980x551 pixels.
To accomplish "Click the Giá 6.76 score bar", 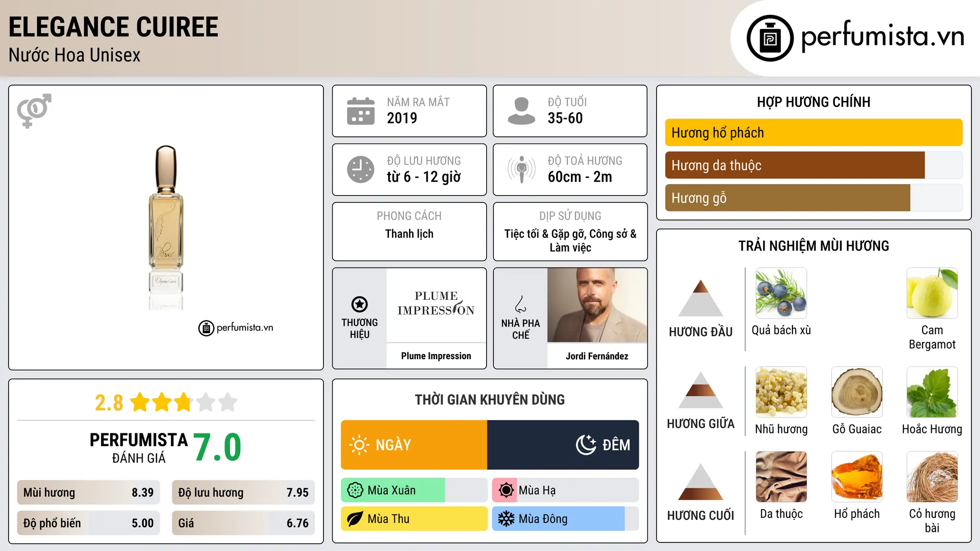I will point(244,523).
